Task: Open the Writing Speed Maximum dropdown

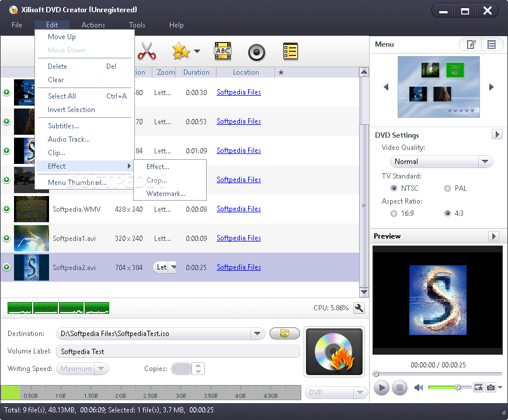Action: click(x=101, y=369)
